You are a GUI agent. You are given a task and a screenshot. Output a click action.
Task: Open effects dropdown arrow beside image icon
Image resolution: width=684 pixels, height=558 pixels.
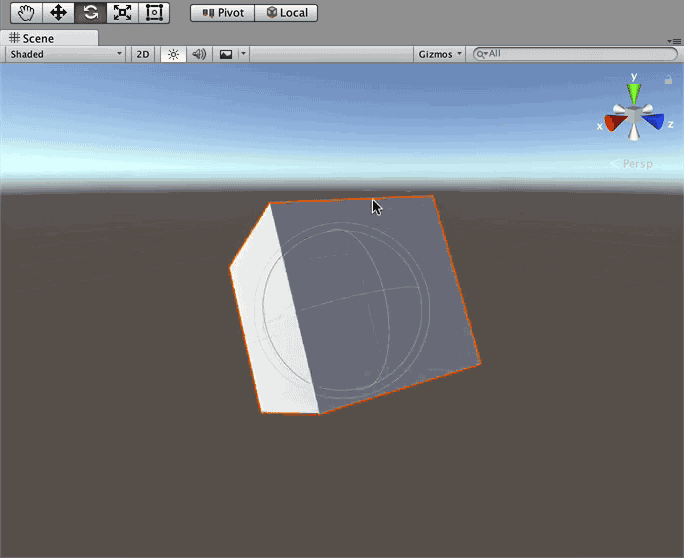243,54
